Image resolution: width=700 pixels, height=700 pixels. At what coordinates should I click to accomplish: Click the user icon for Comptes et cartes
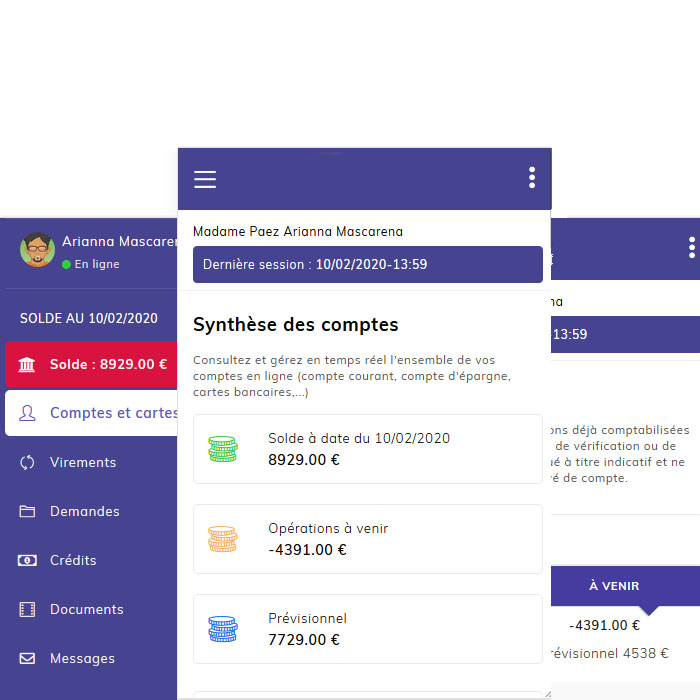28,413
